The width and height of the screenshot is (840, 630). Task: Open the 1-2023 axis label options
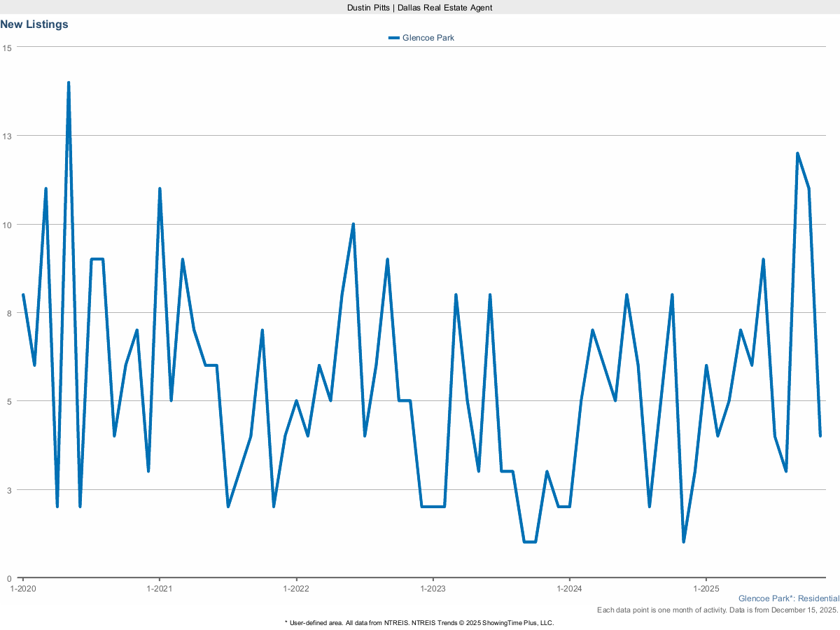pyautogui.click(x=435, y=589)
